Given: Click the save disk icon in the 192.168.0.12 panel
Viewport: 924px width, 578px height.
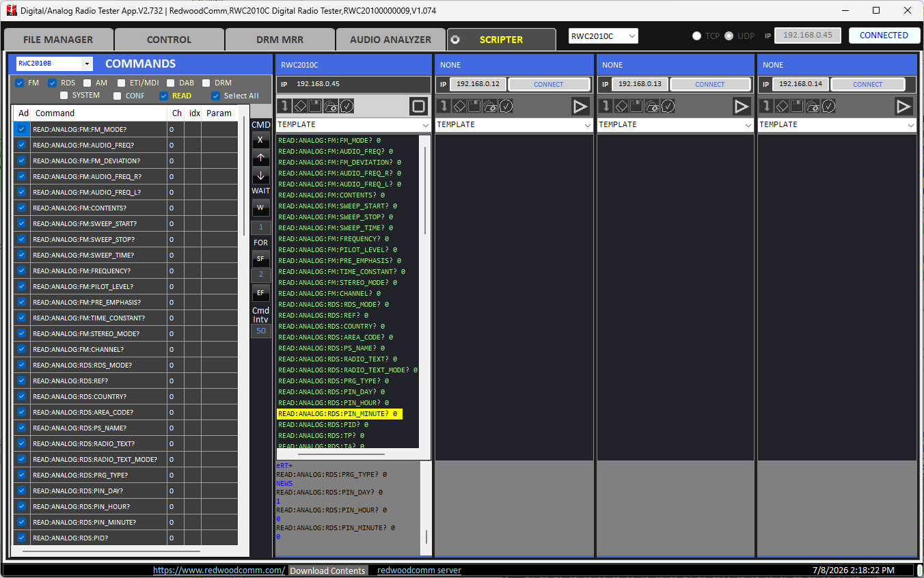Looking at the screenshot, I should [474, 106].
